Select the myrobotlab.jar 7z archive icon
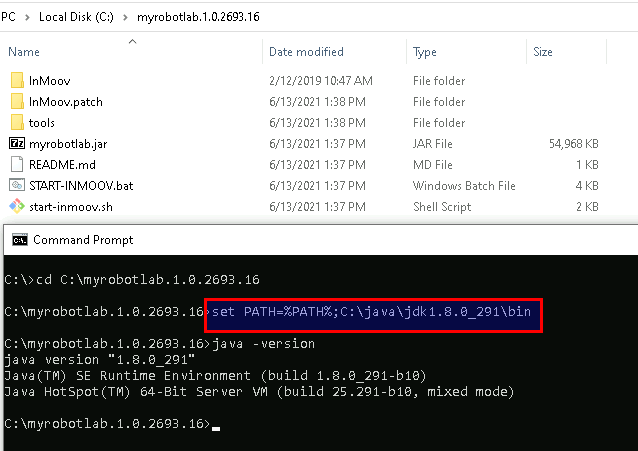The width and height of the screenshot is (638, 451). click(x=17, y=143)
